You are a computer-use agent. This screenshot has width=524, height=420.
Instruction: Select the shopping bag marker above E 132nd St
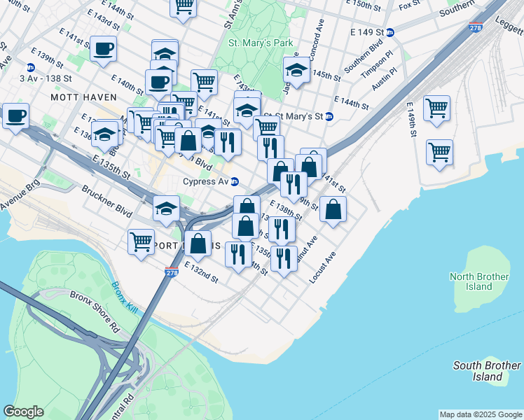pyautogui.click(x=198, y=244)
